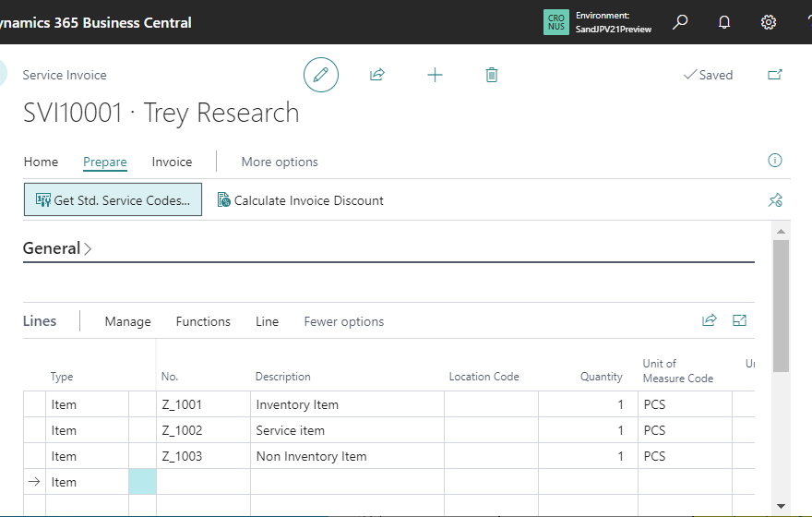Open the Manage menu in Lines

(128, 321)
